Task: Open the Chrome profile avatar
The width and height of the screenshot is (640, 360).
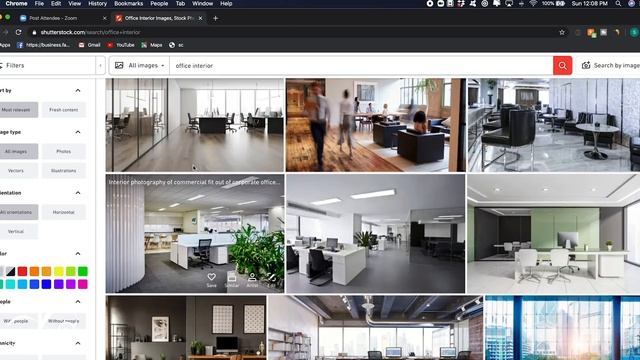Action: pos(634,32)
